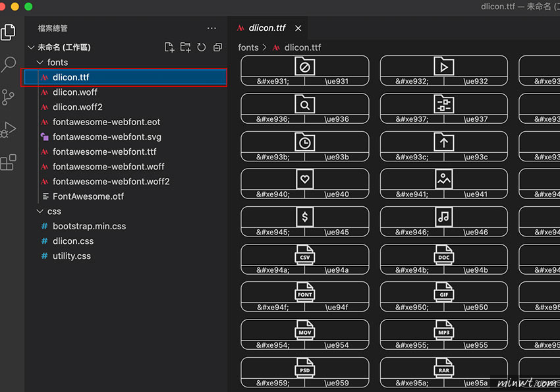This screenshot has height=392, width=560.
Task: Click the DOC file glyph
Action: point(444,254)
